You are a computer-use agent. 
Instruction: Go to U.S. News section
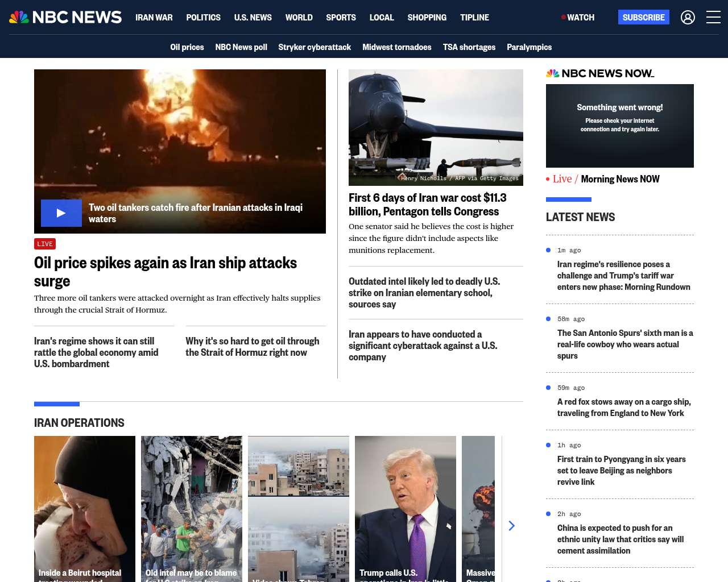pos(253,18)
